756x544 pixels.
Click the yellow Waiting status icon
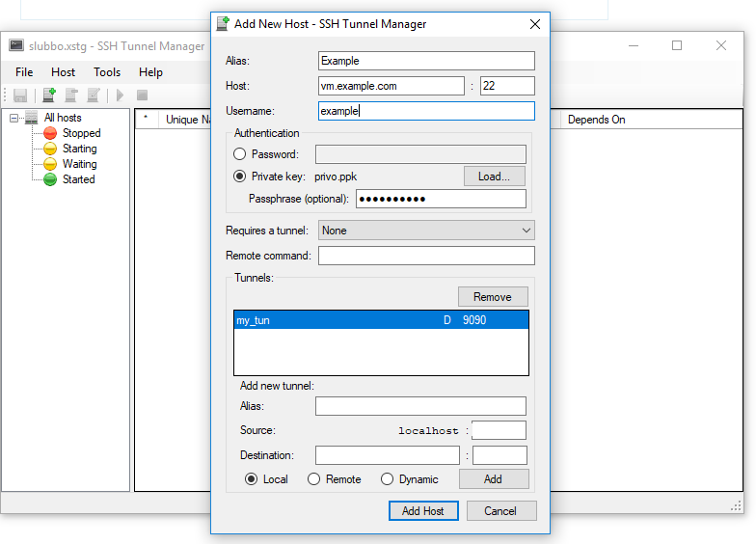[50, 164]
